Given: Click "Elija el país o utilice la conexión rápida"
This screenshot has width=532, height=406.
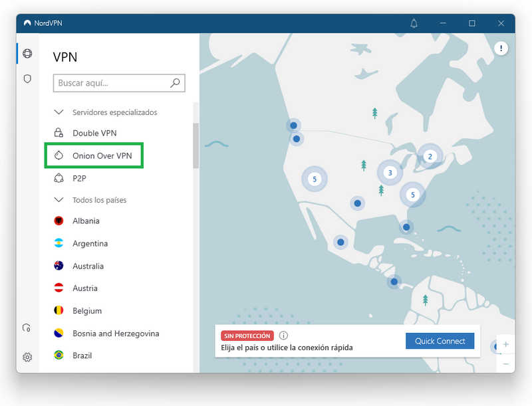Looking at the screenshot, I should pyautogui.click(x=287, y=348).
